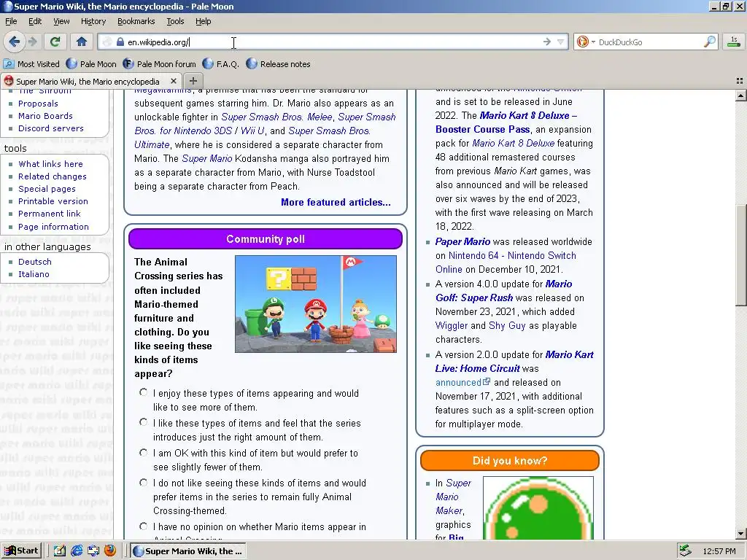Click the magnifier search icon in the search box

click(709, 42)
